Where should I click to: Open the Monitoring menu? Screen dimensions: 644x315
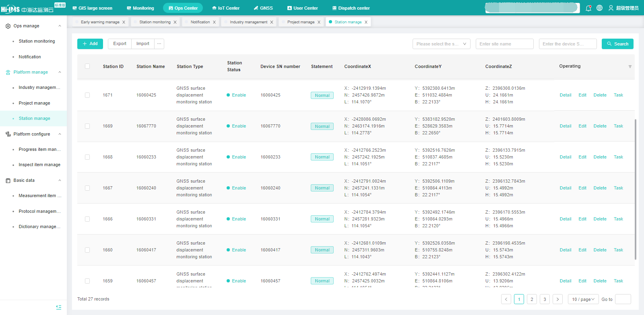click(140, 8)
